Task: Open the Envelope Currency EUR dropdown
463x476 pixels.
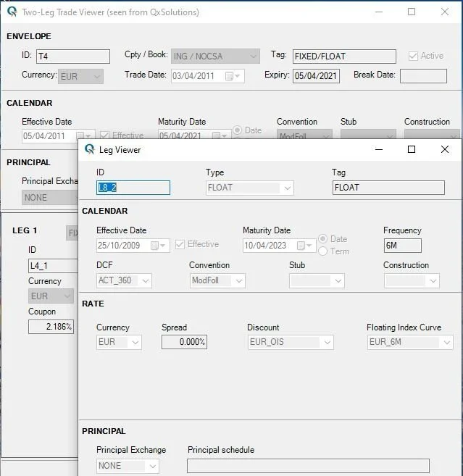Action: point(80,76)
